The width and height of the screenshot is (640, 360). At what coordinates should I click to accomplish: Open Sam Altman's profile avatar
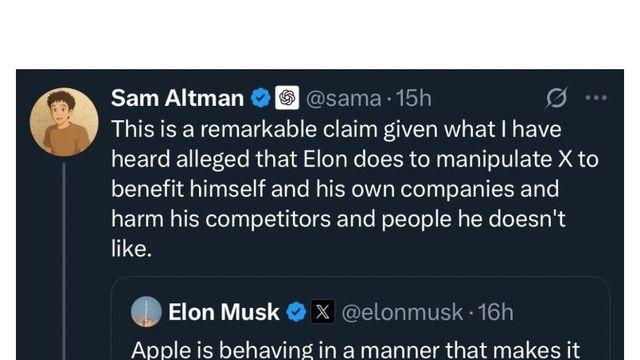click(x=64, y=122)
